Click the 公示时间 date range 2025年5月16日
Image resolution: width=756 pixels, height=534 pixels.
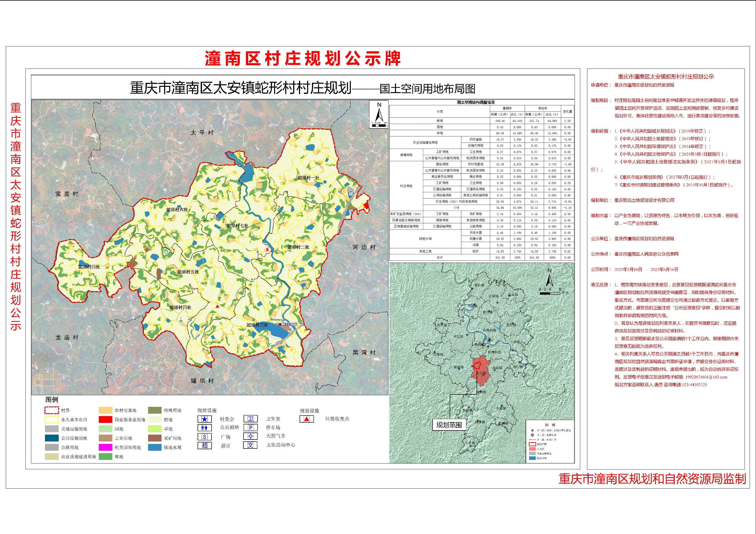click(x=628, y=269)
